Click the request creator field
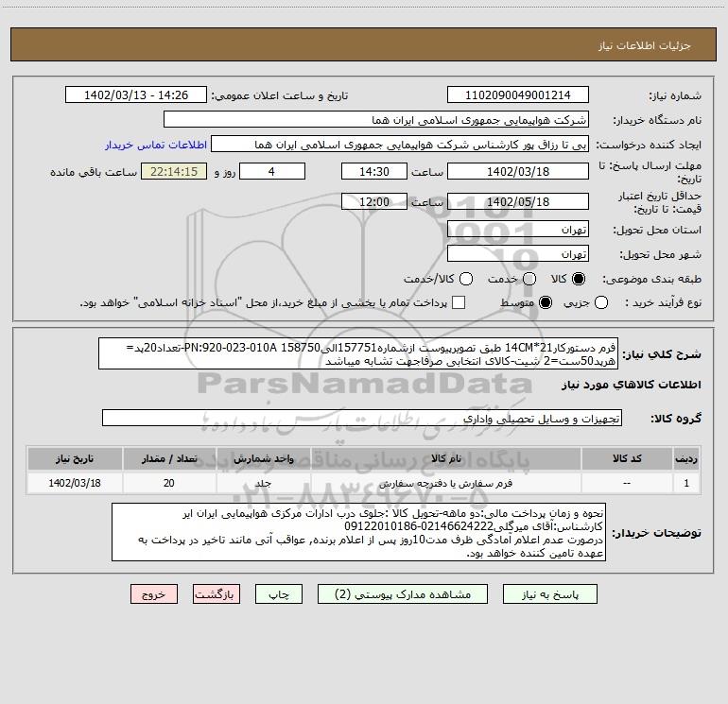728x704 pixels. point(400,145)
